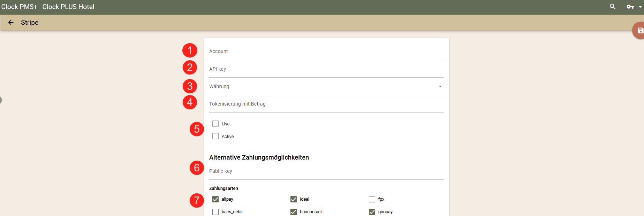Screen dimensions: 644x216
Task: Click the Public key input field
Action: 326,171
